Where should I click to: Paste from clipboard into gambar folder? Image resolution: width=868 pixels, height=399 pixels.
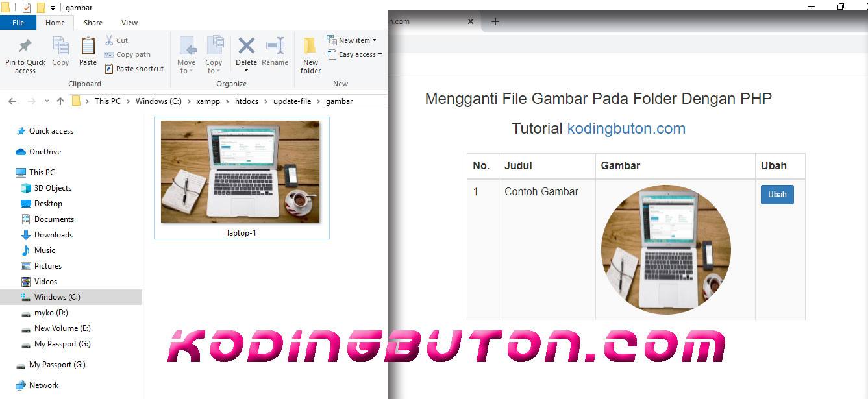tap(87, 52)
